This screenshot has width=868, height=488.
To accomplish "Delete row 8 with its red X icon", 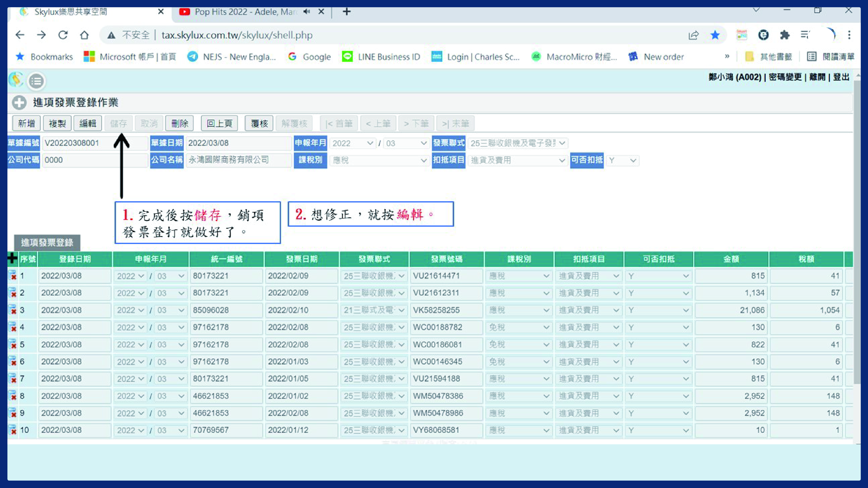I will pyautogui.click(x=12, y=396).
